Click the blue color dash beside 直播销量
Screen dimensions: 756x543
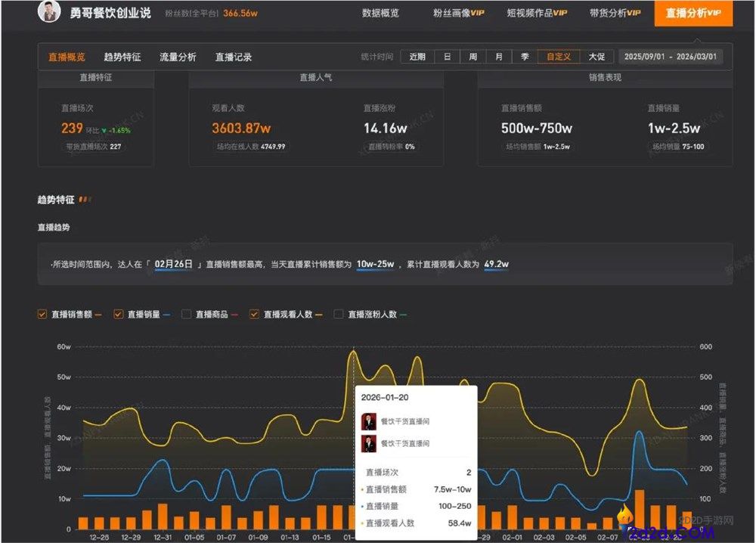coord(168,313)
